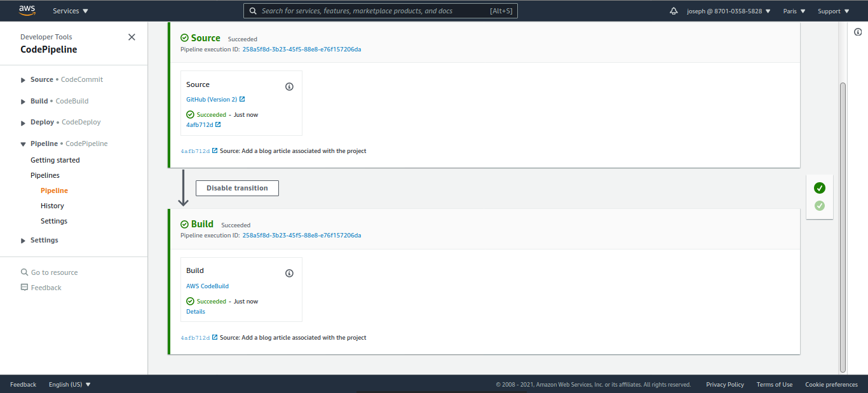
Task: Open external link icon beside GitHub (Version 2)
Action: coord(242,99)
